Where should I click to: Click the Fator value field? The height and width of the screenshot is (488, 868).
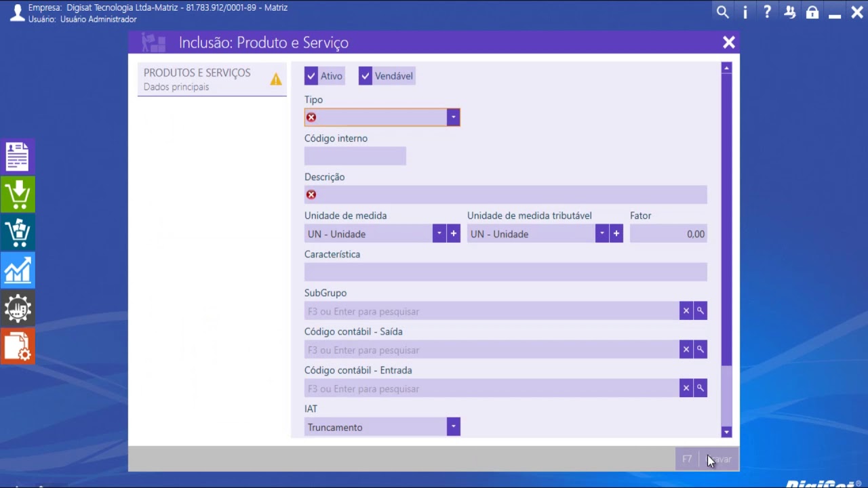click(x=669, y=234)
